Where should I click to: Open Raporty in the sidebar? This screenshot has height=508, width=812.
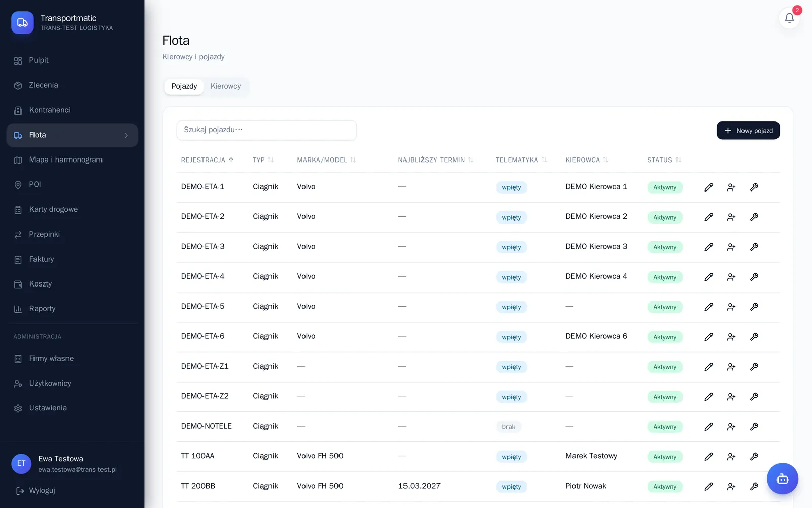click(x=72, y=309)
